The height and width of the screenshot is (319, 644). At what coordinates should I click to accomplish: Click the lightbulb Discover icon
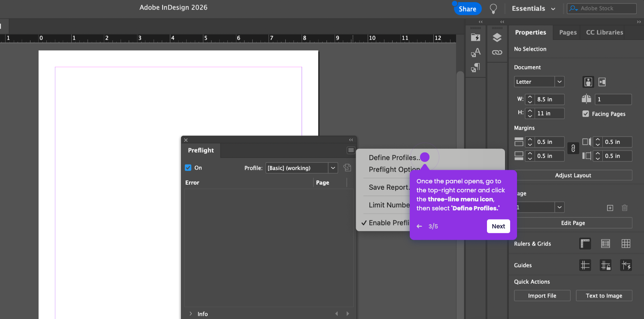tap(493, 9)
